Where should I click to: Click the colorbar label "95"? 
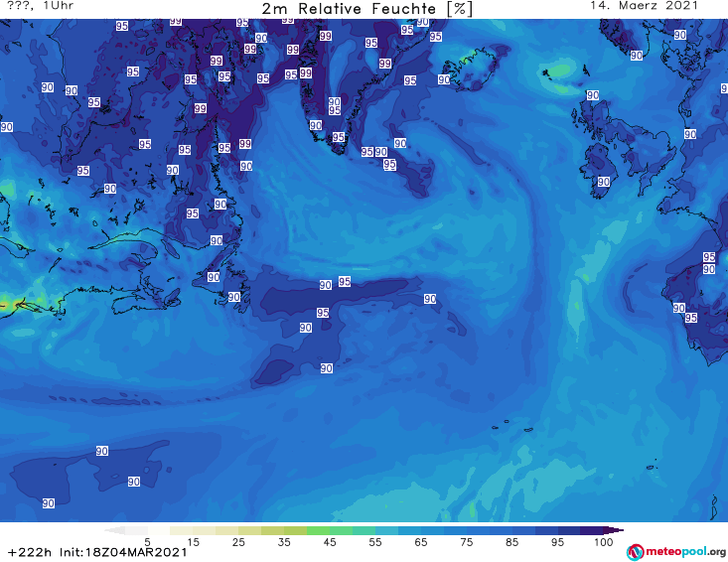(557, 542)
